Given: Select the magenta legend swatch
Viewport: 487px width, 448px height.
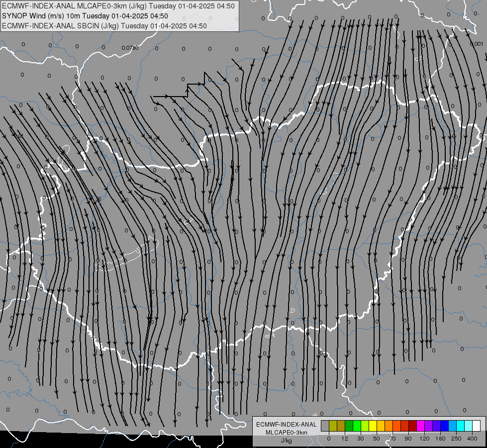Looking at the screenshot, I should tap(421, 426).
